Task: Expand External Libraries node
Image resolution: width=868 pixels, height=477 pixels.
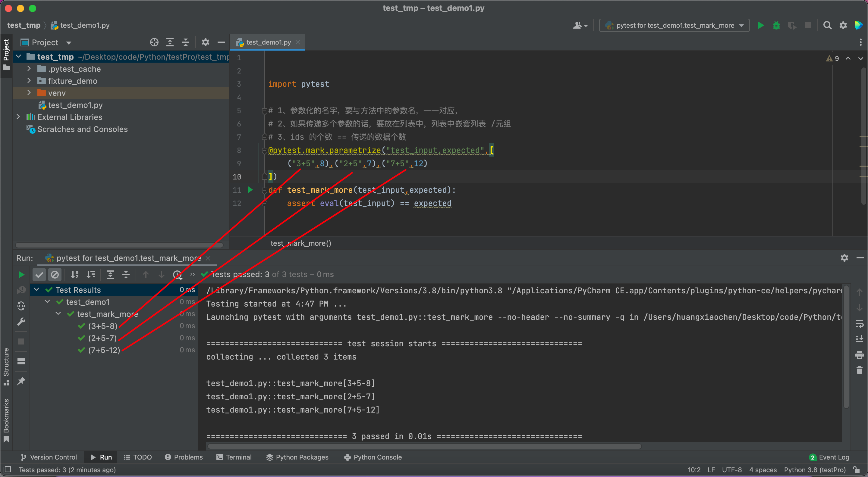Action: 18,117
